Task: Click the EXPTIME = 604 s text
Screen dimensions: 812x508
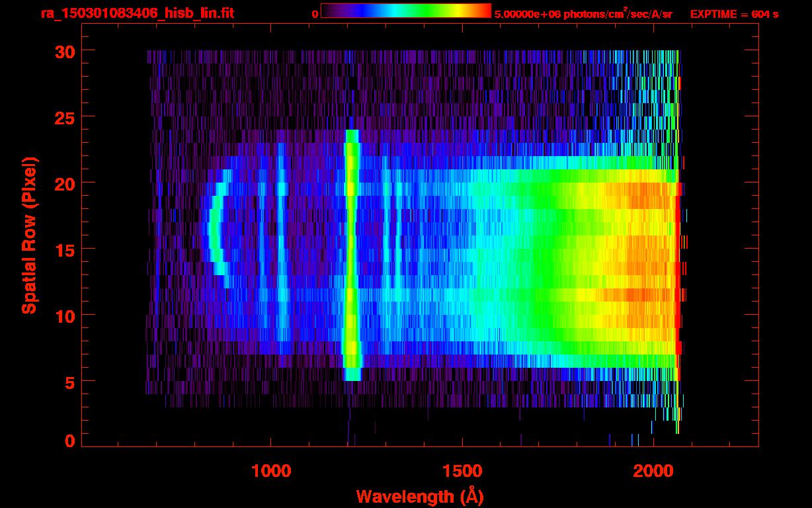Action: pos(735,14)
